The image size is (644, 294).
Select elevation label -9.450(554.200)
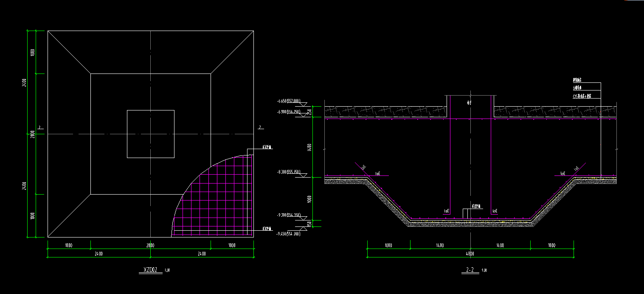(289, 234)
